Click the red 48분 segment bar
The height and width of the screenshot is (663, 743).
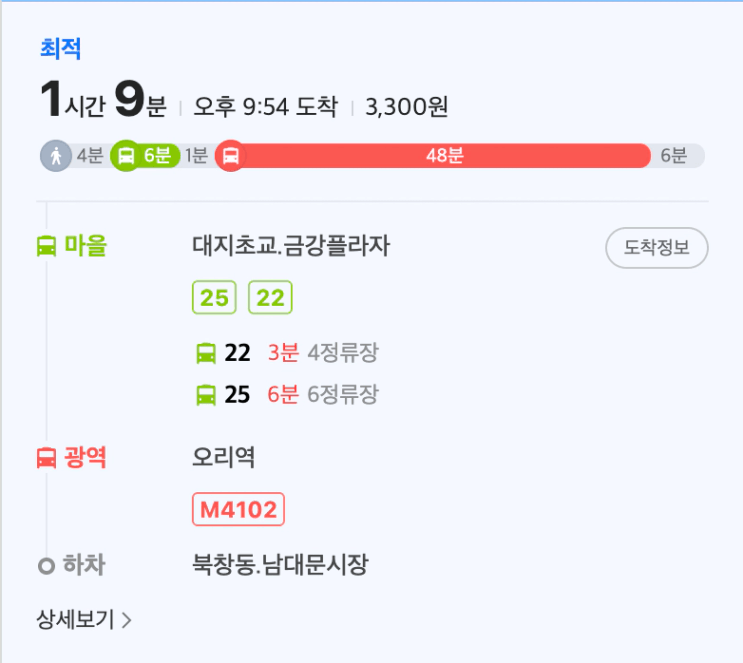444,155
